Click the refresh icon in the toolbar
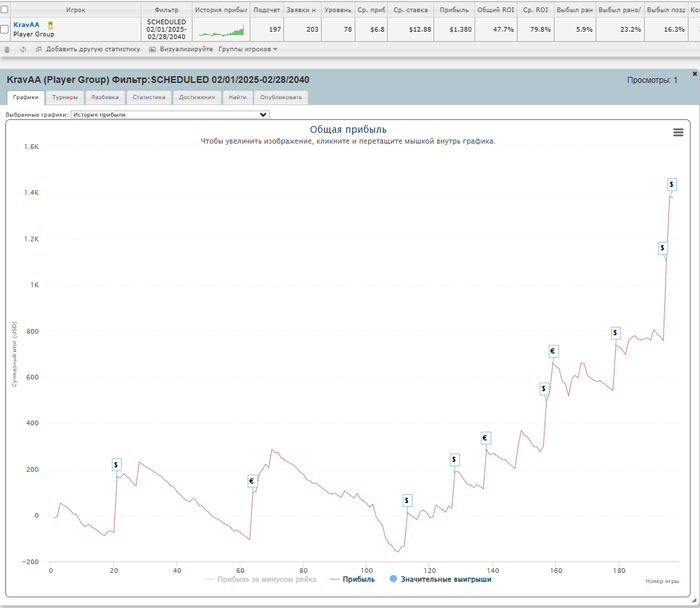The width and height of the screenshot is (700, 608). (x=23, y=49)
